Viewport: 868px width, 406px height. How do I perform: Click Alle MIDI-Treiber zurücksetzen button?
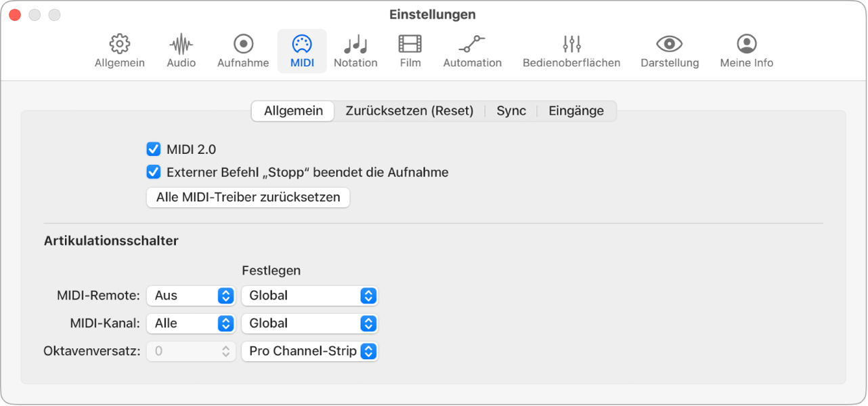click(x=248, y=197)
